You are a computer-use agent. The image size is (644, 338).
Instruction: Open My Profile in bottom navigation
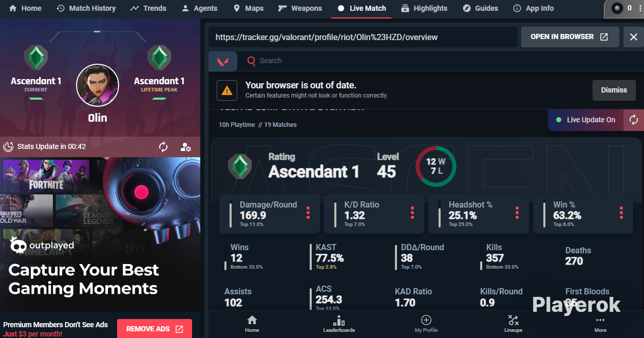point(426,324)
